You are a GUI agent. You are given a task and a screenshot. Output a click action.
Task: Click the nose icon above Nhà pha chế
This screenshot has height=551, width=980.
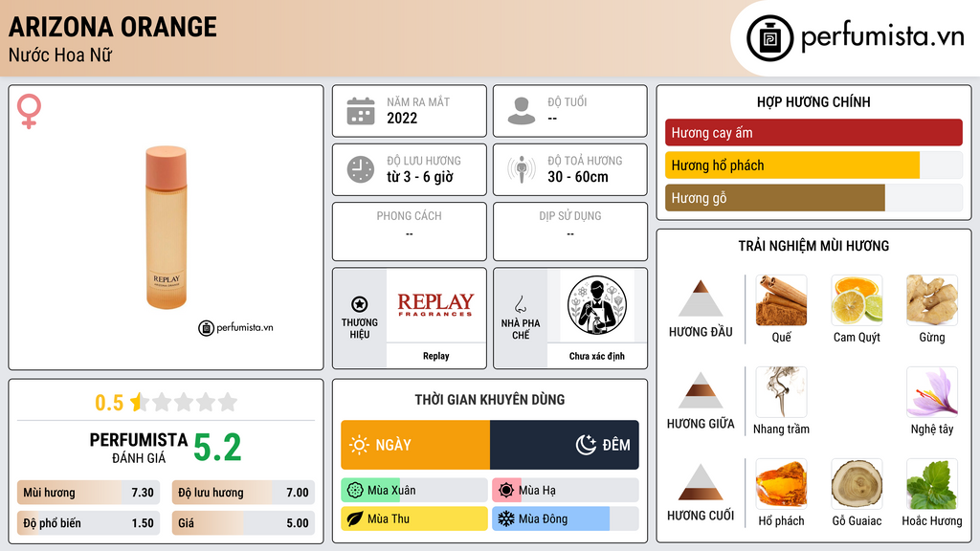520,304
